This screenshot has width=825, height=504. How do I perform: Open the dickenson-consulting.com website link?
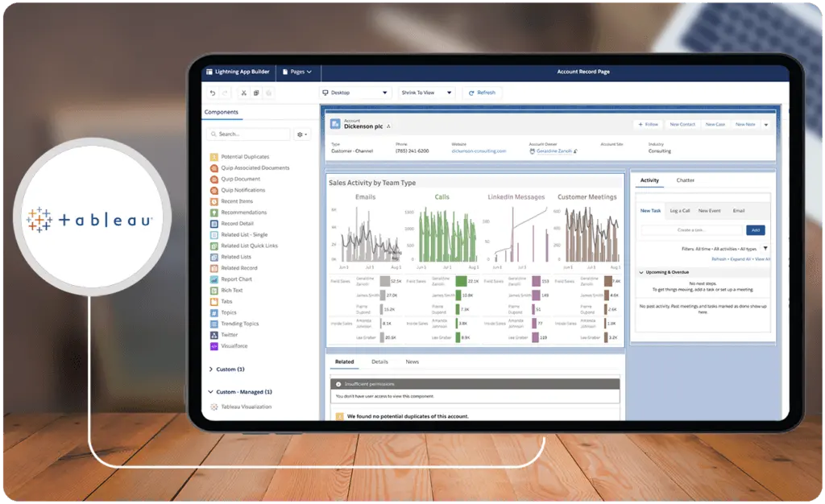pos(479,151)
